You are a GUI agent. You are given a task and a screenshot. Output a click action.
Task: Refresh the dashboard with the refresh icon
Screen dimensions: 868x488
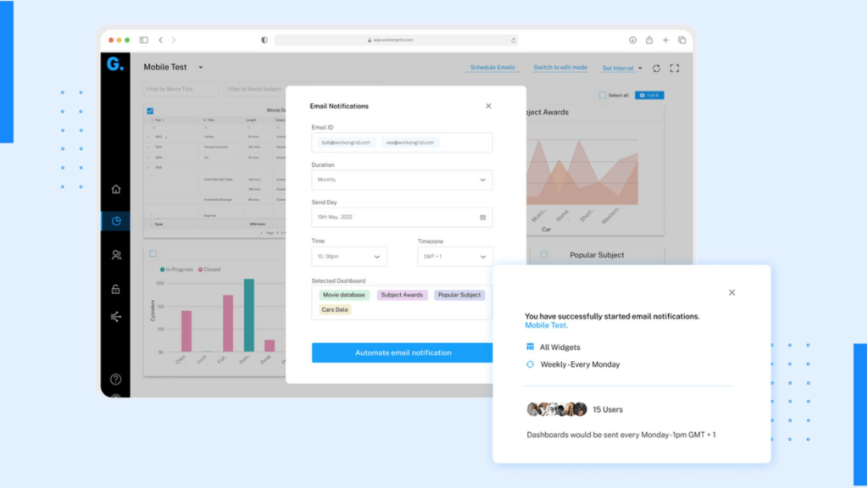click(659, 68)
